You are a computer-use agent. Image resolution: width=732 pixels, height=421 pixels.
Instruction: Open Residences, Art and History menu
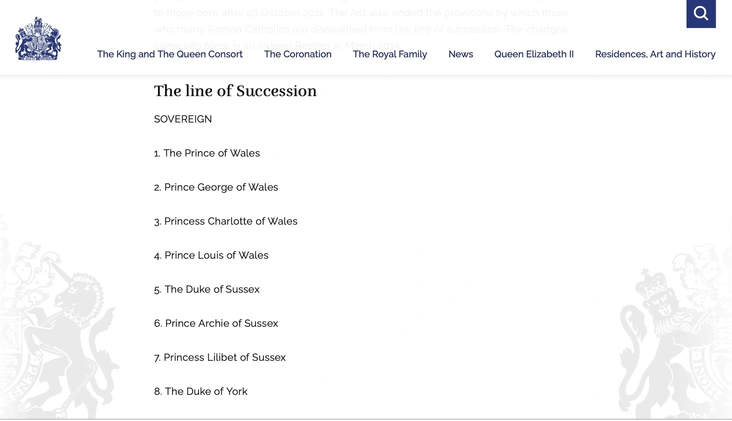point(655,54)
